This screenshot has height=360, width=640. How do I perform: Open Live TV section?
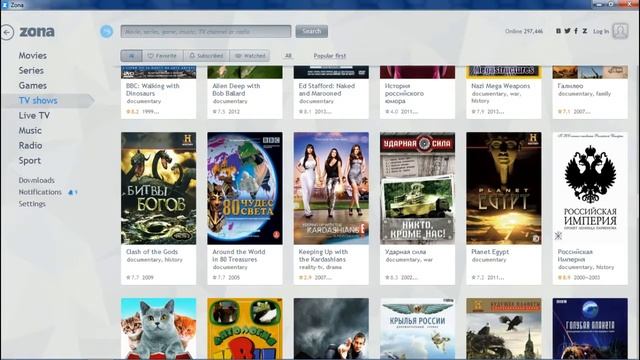34,116
